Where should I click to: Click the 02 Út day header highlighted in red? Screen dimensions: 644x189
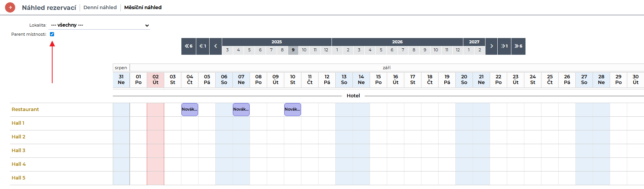[x=155, y=79]
